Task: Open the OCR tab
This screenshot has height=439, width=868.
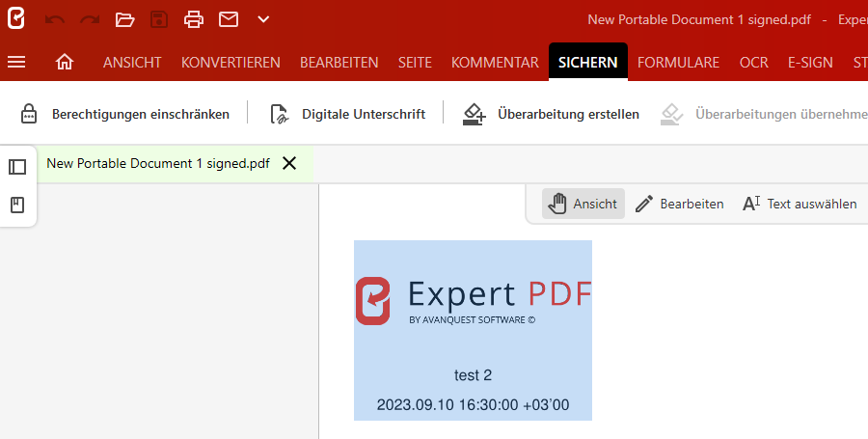Action: click(754, 62)
